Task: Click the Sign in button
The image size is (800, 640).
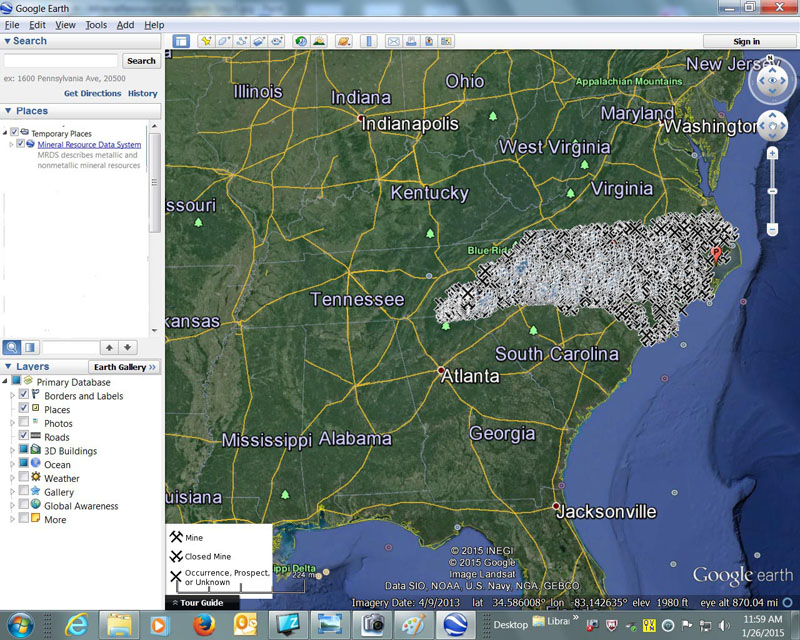Action: point(746,41)
